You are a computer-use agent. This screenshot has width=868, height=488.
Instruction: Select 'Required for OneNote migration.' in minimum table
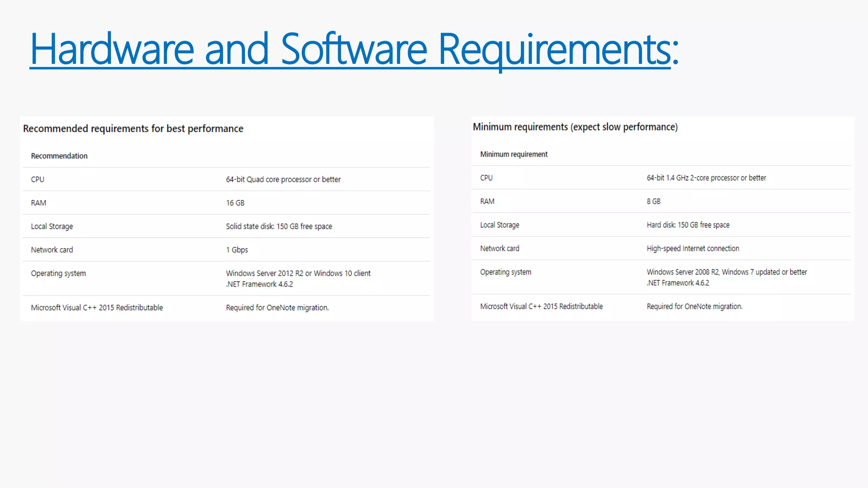pos(695,306)
